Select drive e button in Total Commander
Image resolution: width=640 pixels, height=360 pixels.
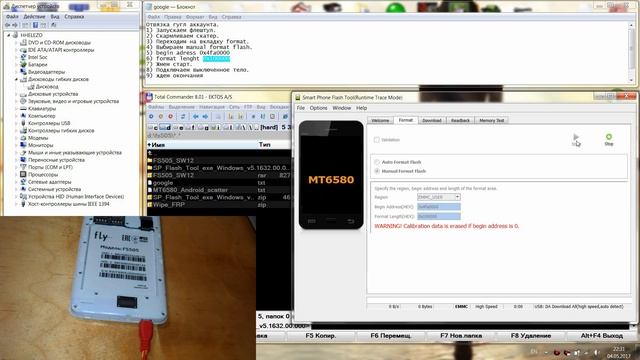tap(178, 128)
